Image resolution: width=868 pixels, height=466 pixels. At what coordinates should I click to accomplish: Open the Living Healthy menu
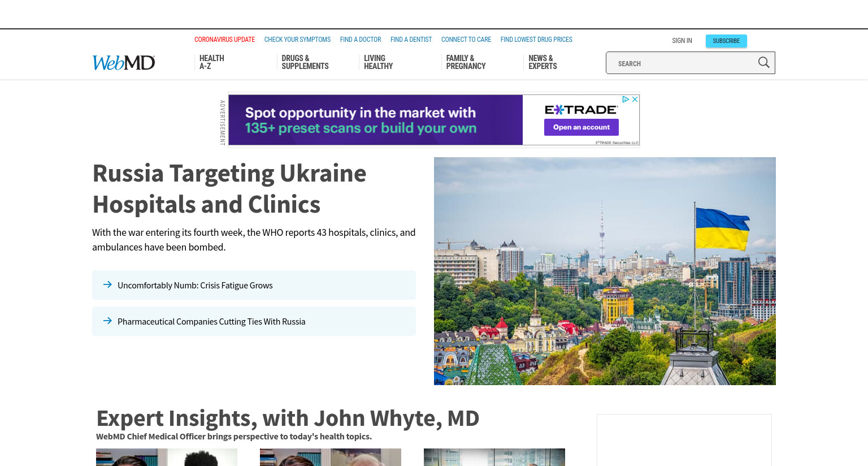click(x=378, y=62)
